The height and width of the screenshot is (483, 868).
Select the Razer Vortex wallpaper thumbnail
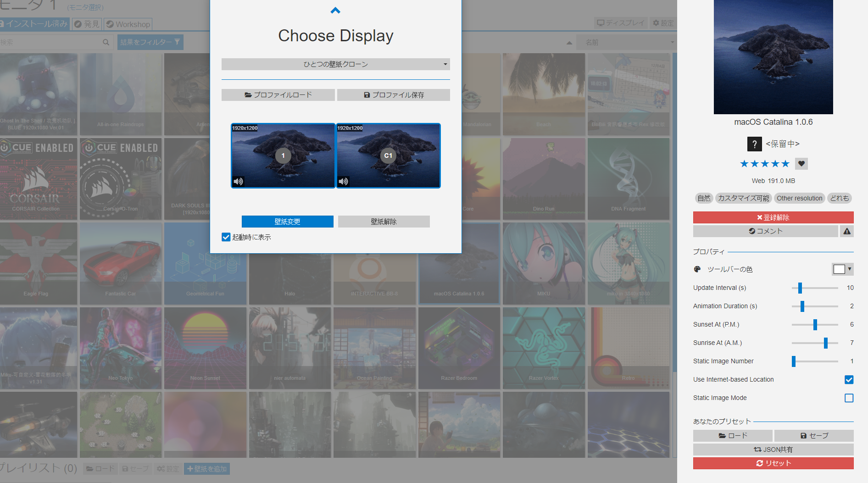544,348
